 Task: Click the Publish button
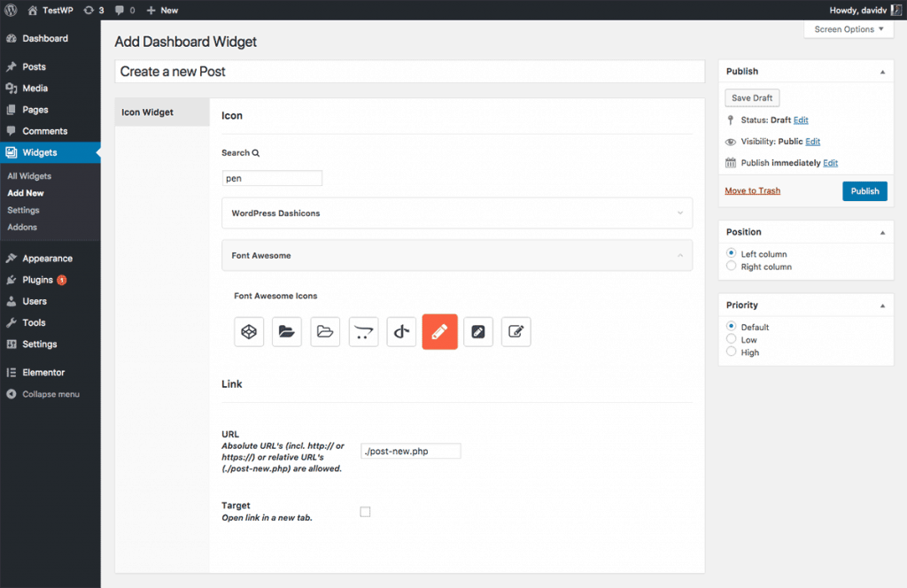864,190
